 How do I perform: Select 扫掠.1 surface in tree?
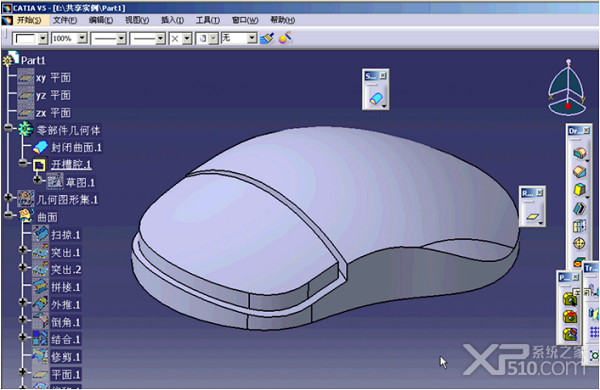coord(65,235)
